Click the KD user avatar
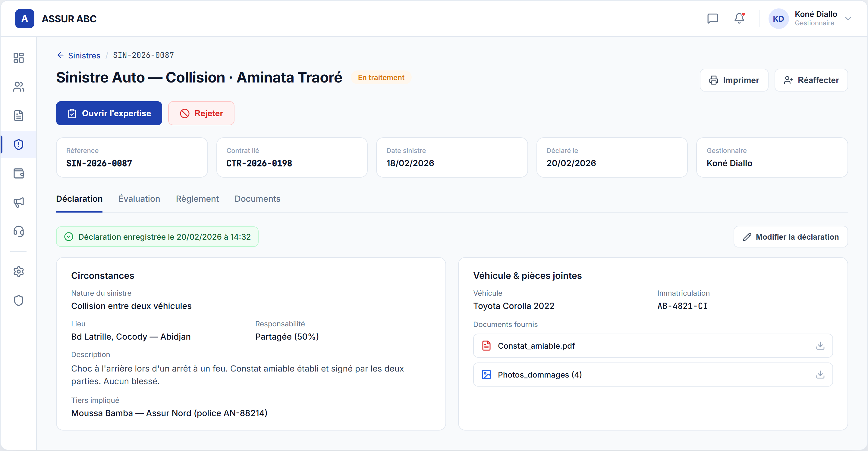 point(778,18)
